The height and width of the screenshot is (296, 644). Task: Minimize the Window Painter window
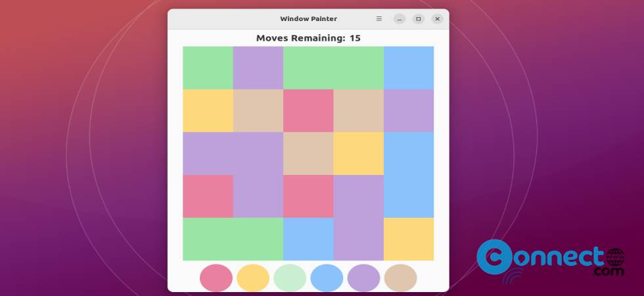(400, 19)
